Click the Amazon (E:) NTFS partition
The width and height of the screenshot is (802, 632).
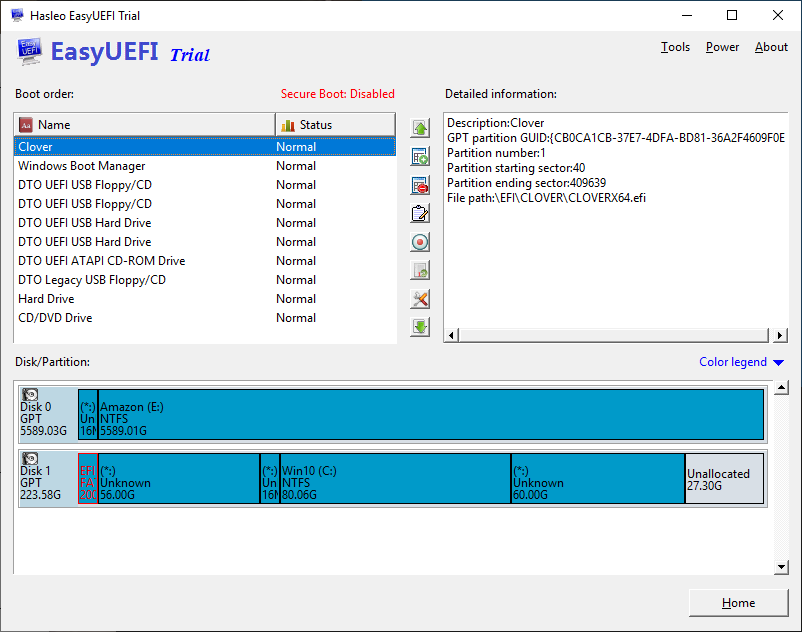[x=431, y=414]
